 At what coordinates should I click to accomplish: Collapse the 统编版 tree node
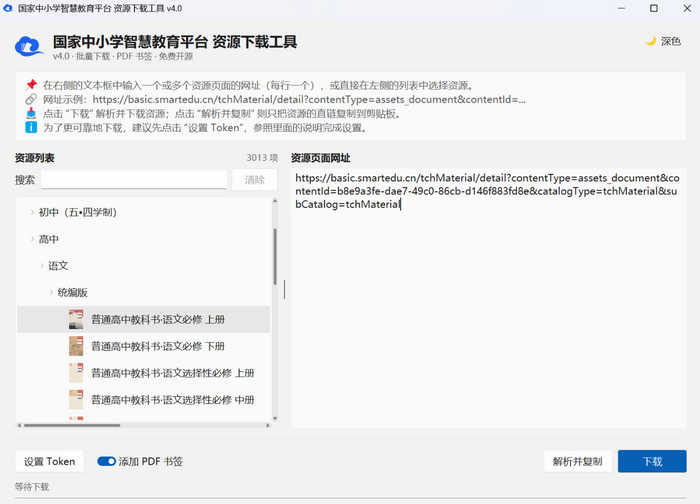tap(51, 293)
